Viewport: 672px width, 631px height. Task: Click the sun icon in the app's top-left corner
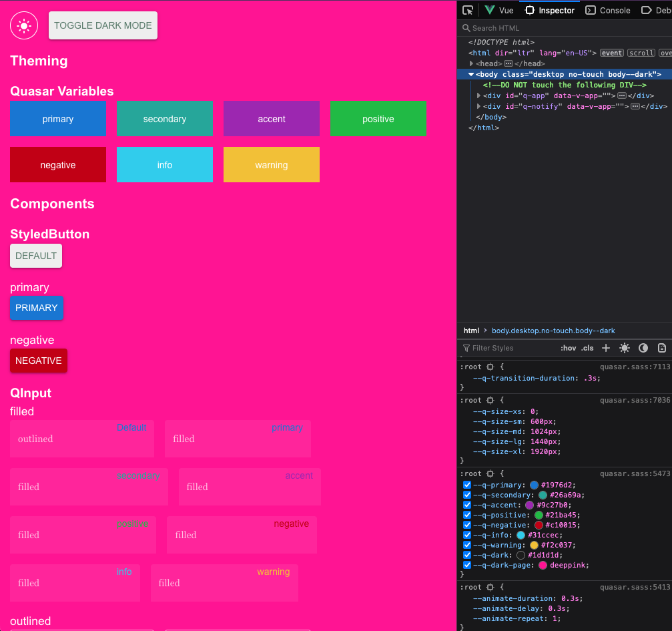click(24, 25)
